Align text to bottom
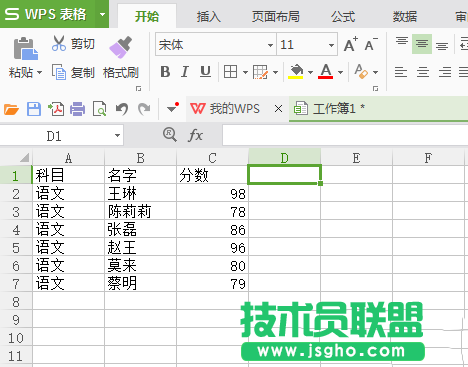 [442, 46]
